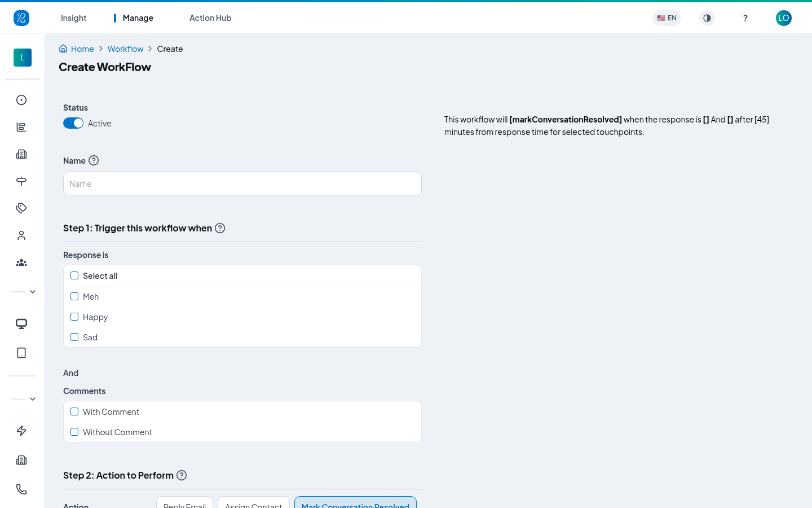Viewport: 812px width, 508px height.
Task: Expand the first sidebar section chevron
Action: [x=33, y=292]
